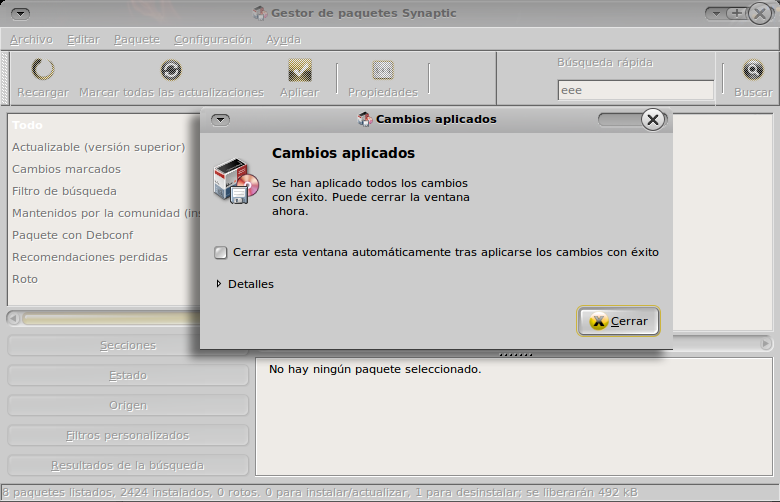Click the pane divider handle dots
Screen dimensions: 780x502
pyautogui.click(x=515, y=355)
